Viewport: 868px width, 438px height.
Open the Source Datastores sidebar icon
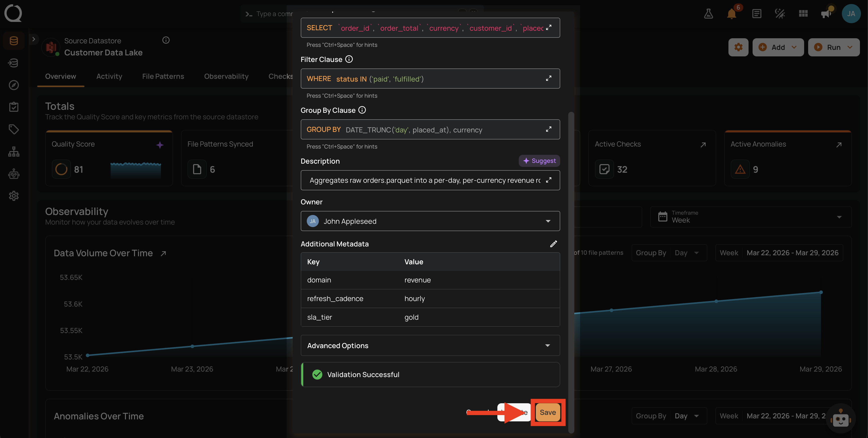14,41
